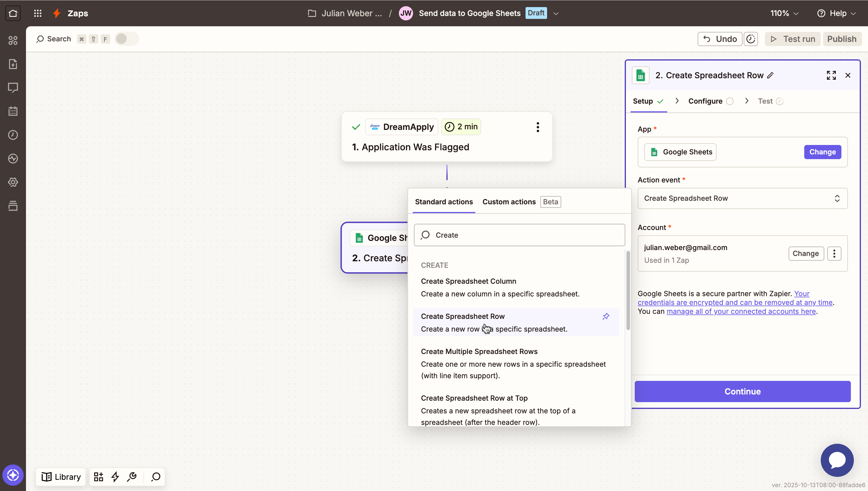Click the wrench tool icon in bottom toolbar
Image resolution: width=868 pixels, height=491 pixels.
tap(132, 477)
